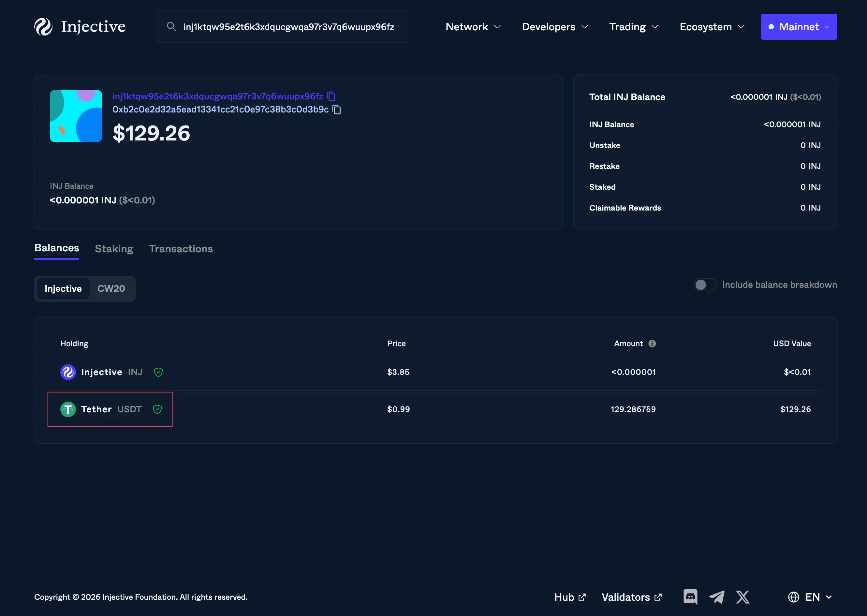The image size is (867, 616).
Task: Click the Injective INJ holding name
Action: pyautogui.click(x=111, y=372)
